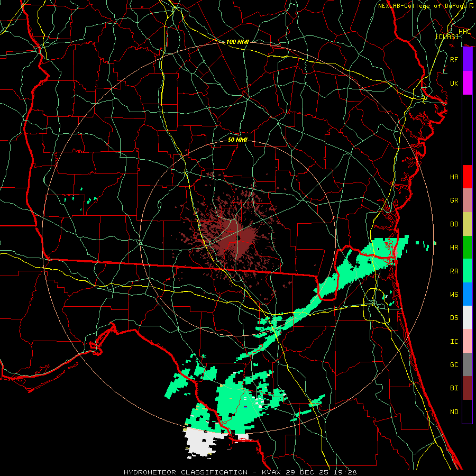The width and height of the screenshot is (476, 476).
Task: Click the DS legend label
Action: [454, 318]
